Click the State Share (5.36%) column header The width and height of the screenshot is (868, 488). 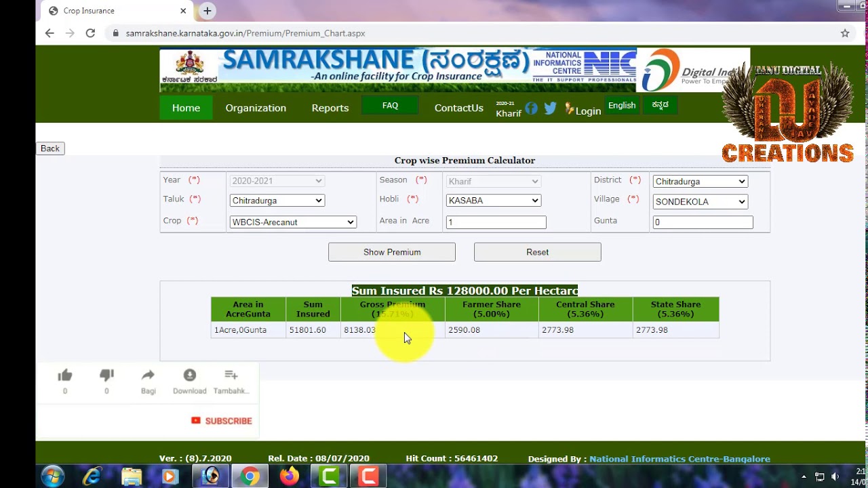675,309
